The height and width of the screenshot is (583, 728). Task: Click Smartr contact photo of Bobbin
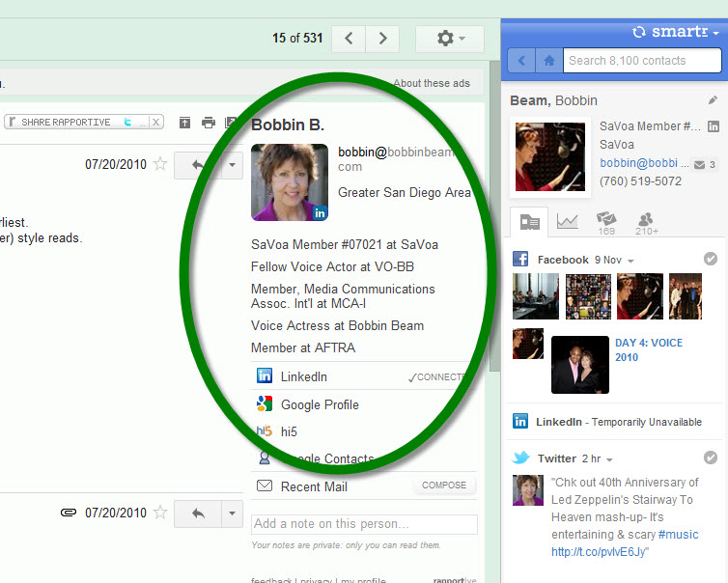pyautogui.click(x=550, y=157)
